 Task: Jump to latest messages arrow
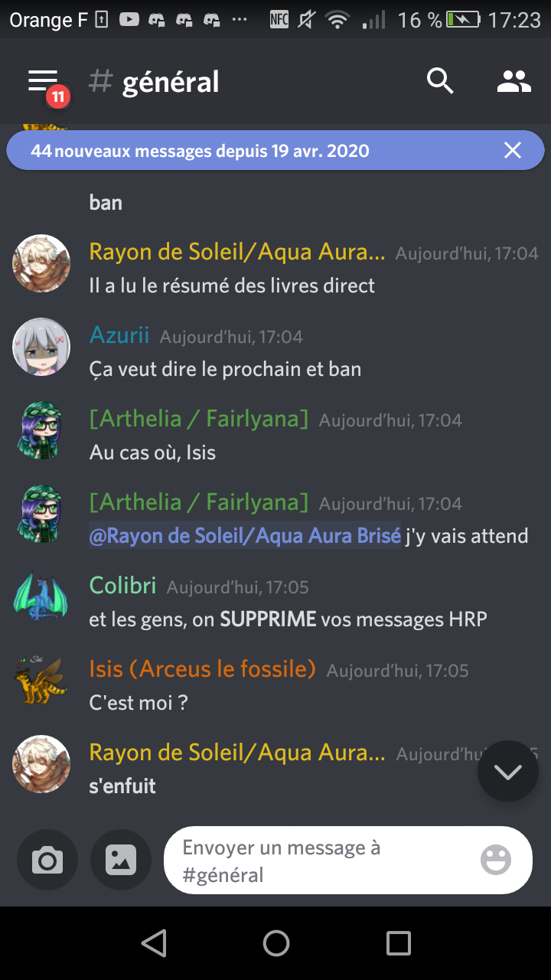point(507,772)
